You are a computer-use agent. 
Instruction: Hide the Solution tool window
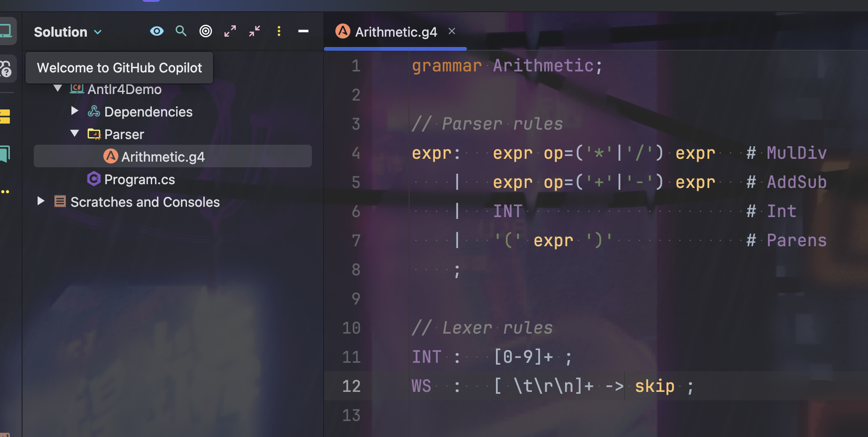(x=303, y=31)
